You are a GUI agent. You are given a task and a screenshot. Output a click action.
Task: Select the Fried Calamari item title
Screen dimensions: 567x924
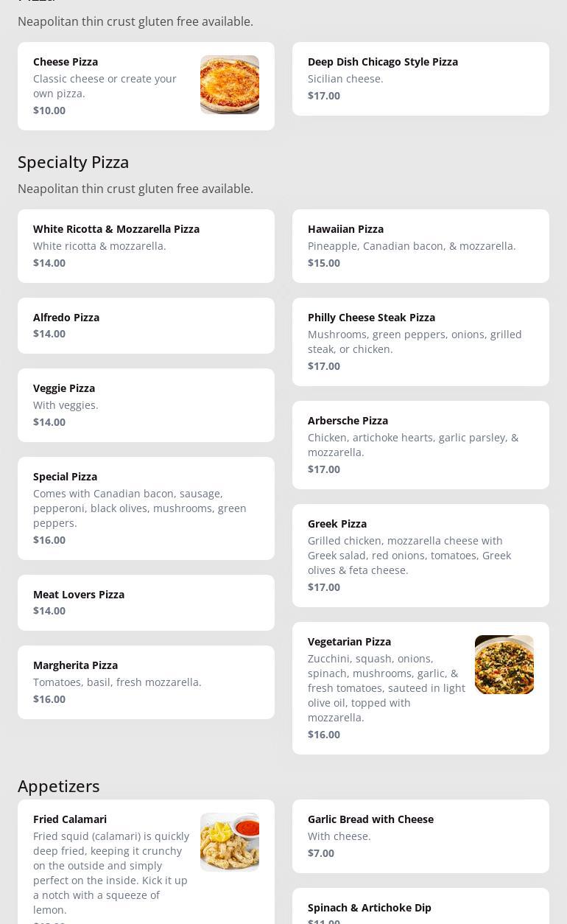click(70, 819)
